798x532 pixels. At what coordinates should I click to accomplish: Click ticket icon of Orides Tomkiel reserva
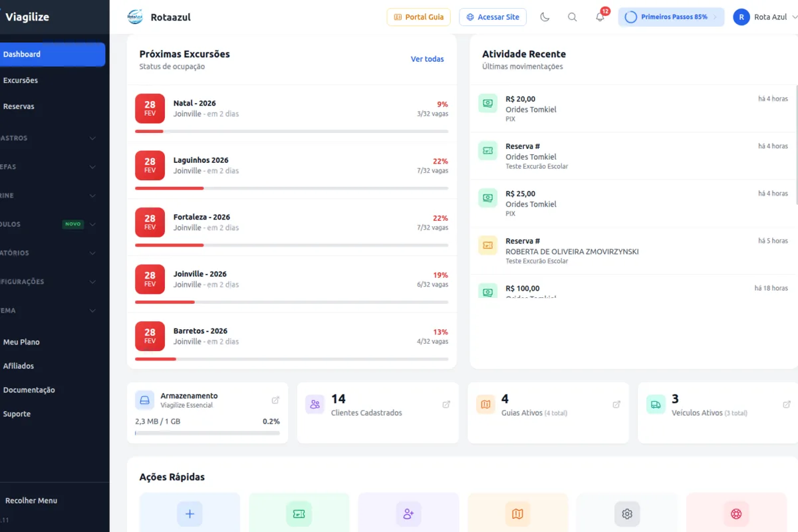tap(487, 151)
